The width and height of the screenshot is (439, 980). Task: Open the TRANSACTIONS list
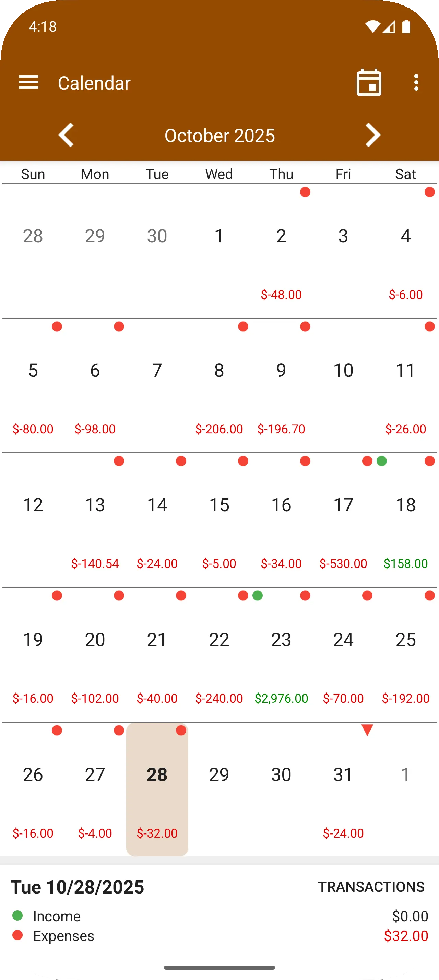pos(371,886)
